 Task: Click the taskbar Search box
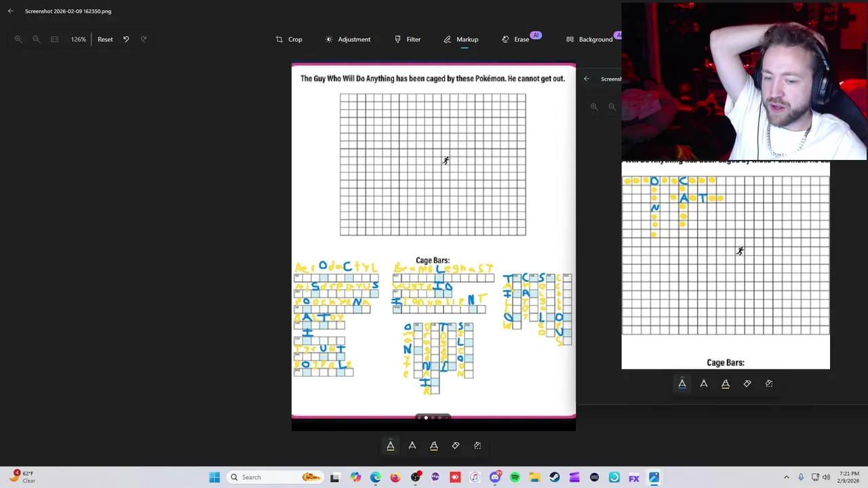click(276, 477)
